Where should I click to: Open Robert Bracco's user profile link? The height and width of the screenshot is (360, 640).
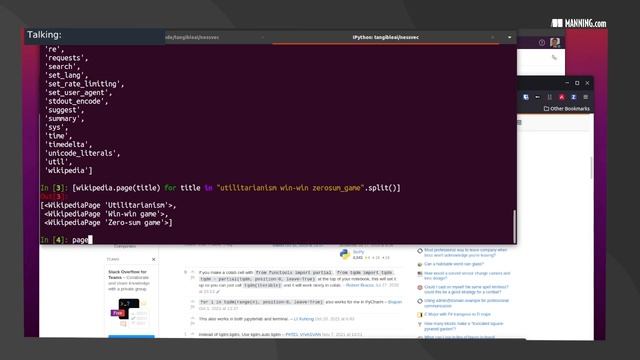[359, 285]
